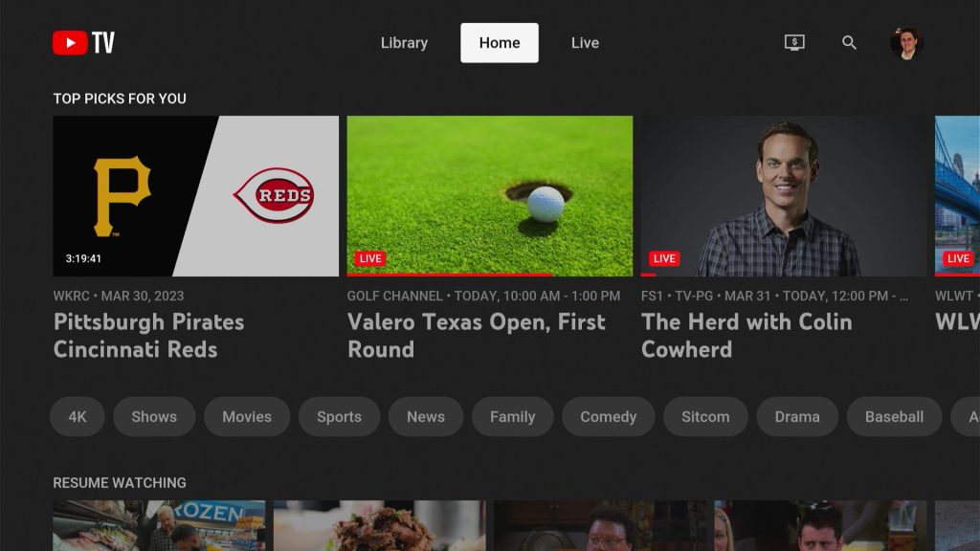Watch the live Valero Texas Open thumbnail
This screenshot has height=551, width=980.
point(489,196)
